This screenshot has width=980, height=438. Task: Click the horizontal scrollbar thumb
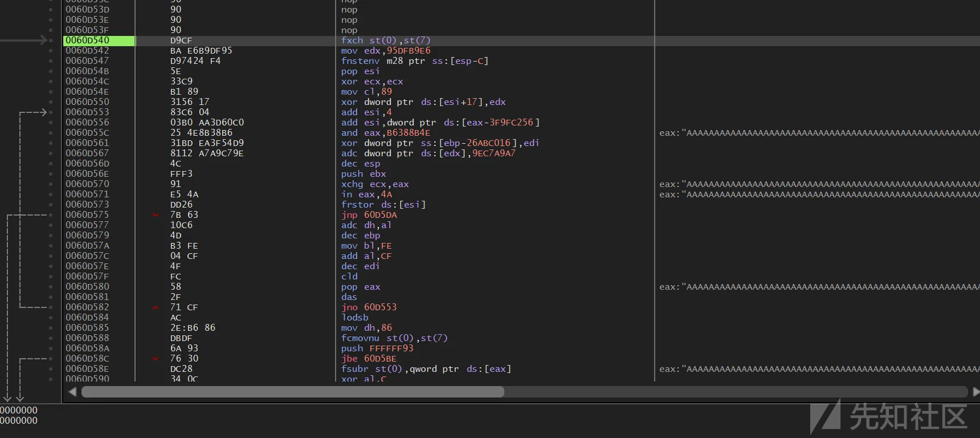coord(293,392)
